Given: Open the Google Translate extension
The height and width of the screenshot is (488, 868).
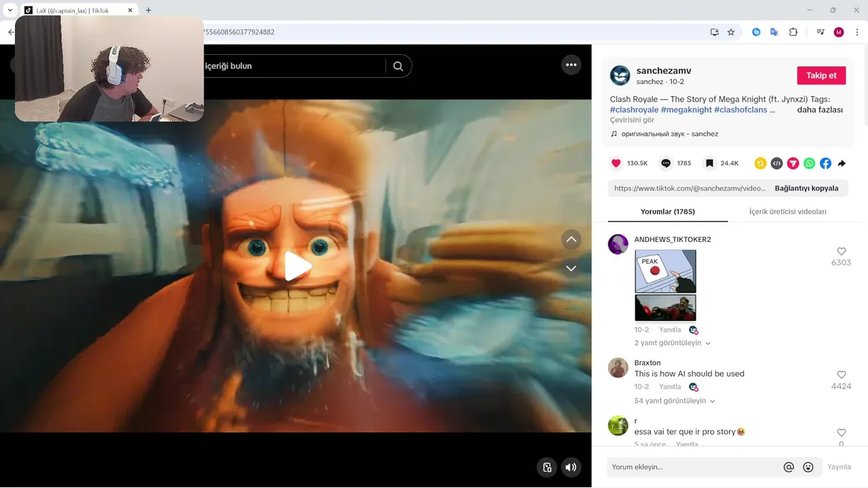Looking at the screenshot, I should click(774, 32).
